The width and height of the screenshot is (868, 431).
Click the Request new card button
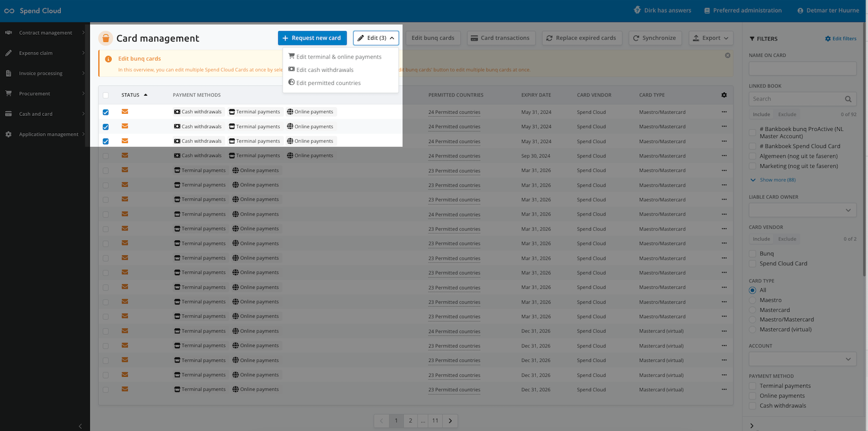(x=312, y=38)
